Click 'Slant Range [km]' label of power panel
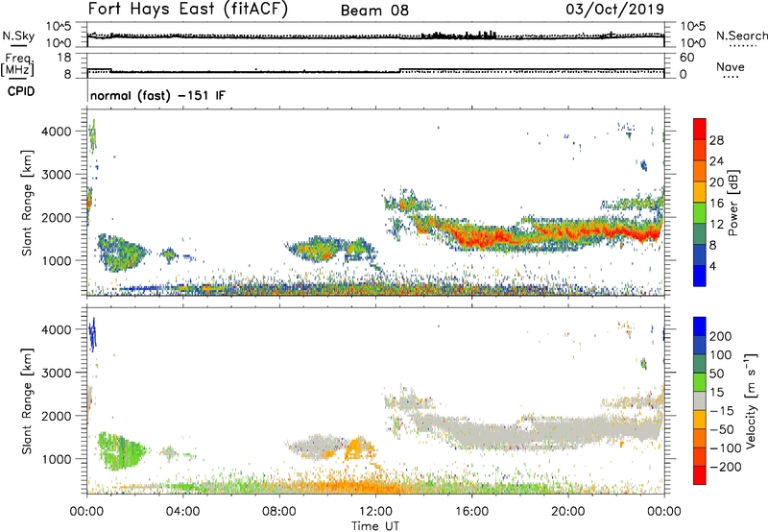The height and width of the screenshot is (532, 768). point(27,203)
